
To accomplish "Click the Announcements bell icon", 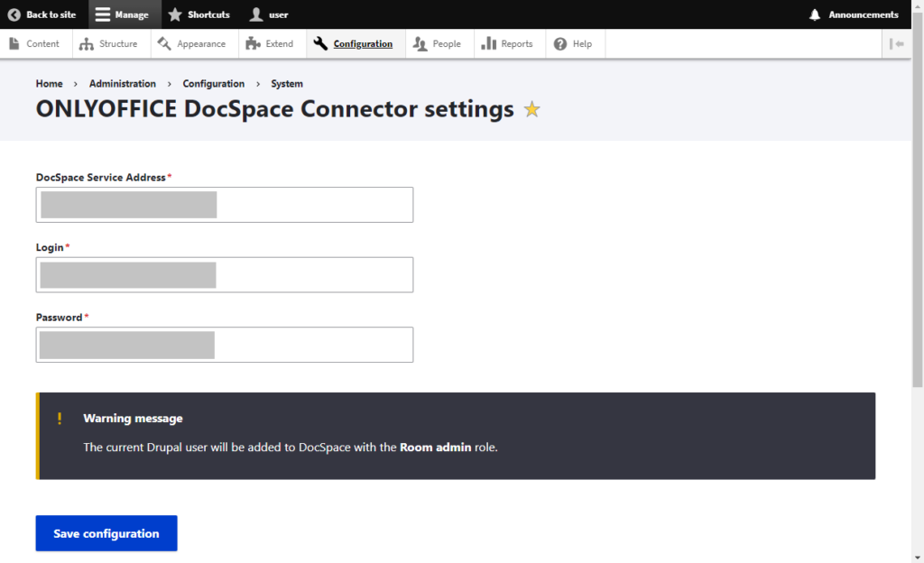I will (x=813, y=14).
